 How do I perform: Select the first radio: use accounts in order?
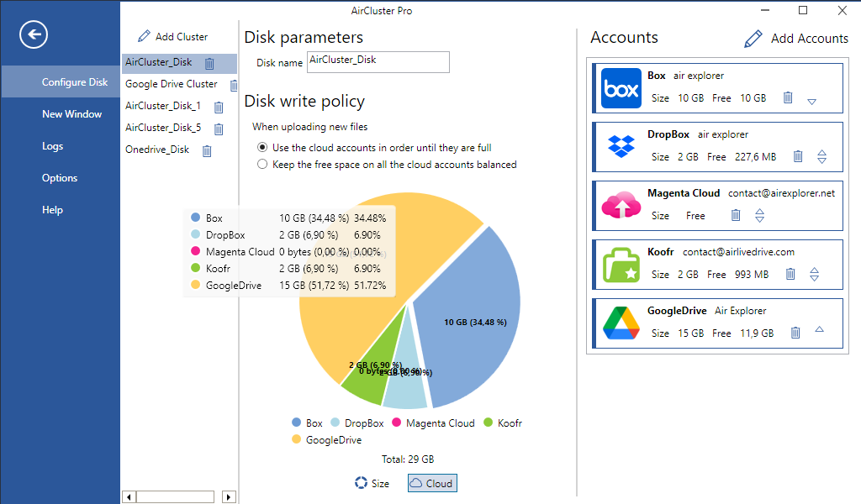click(262, 148)
